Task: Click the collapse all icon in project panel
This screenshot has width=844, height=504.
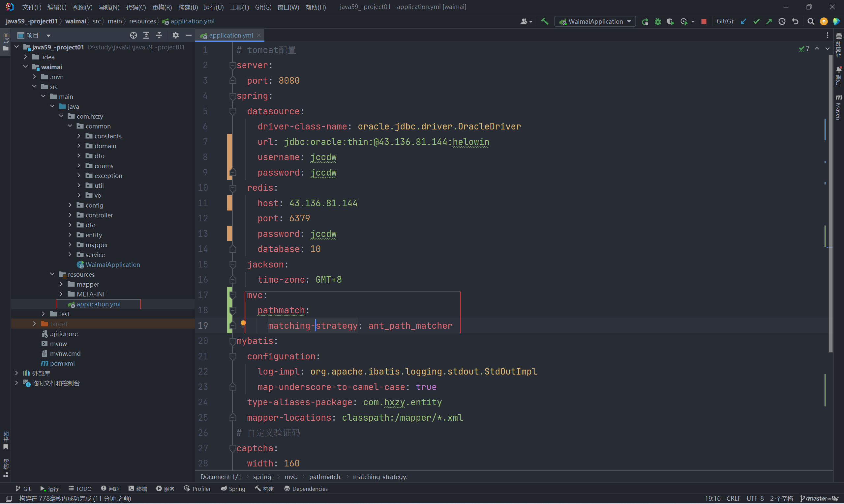Action: click(159, 35)
